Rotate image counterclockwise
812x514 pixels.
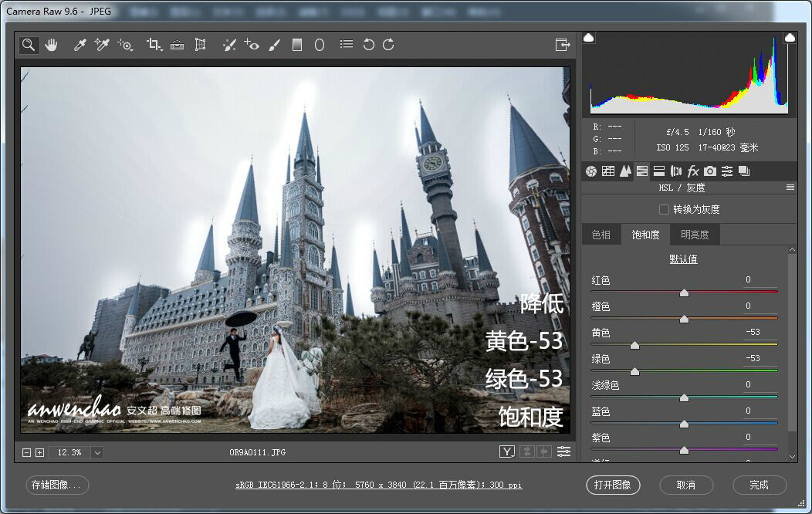pos(369,45)
